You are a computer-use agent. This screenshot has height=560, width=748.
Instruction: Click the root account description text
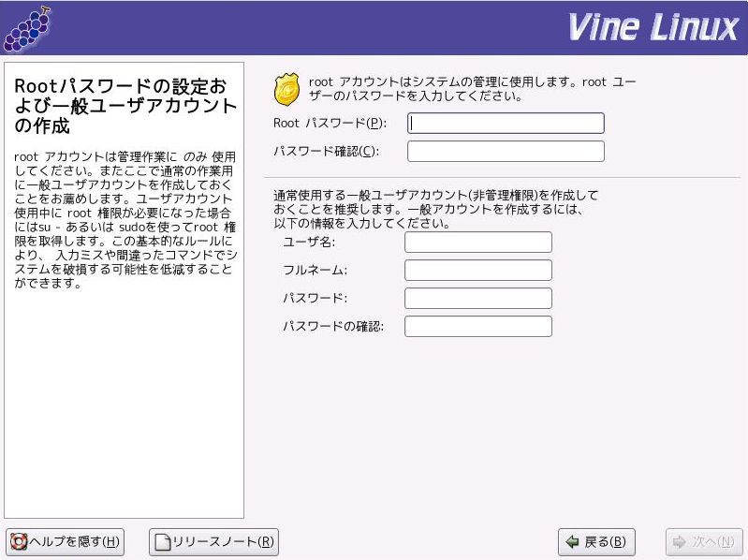(472, 89)
